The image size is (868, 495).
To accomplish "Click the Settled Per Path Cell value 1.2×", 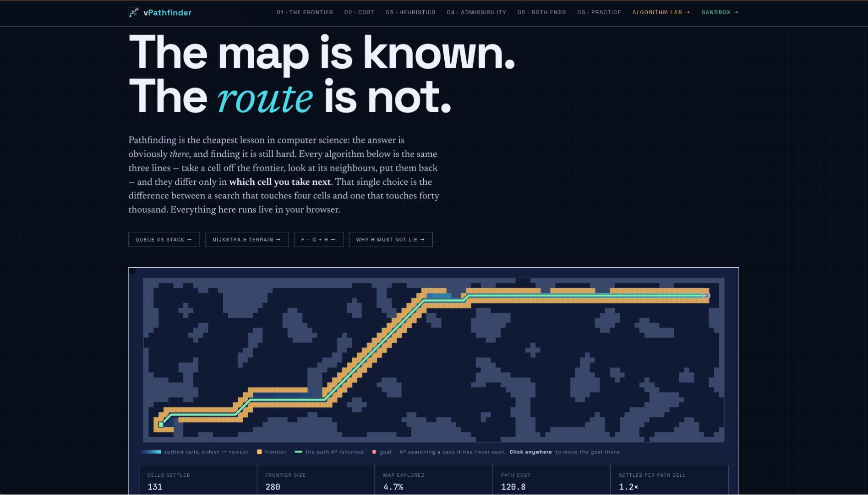I will tap(628, 487).
